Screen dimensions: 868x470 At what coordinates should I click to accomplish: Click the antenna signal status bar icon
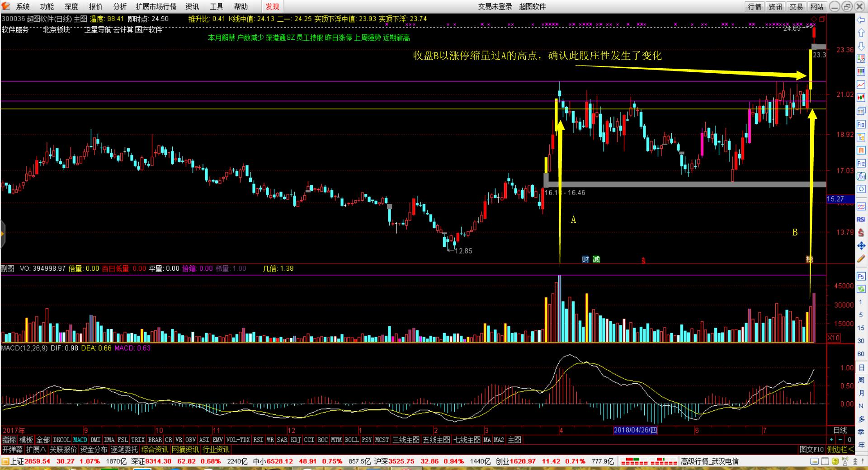[x=845, y=461]
